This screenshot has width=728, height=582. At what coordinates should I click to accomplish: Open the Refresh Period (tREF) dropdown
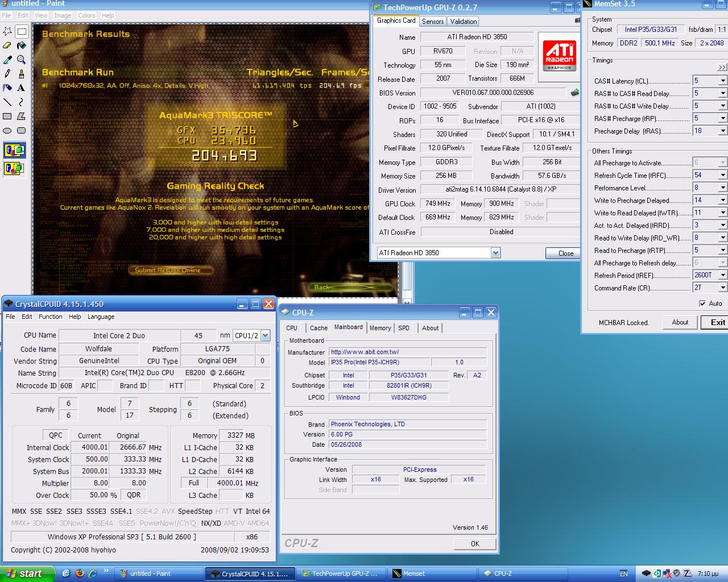(x=723, y=275)
